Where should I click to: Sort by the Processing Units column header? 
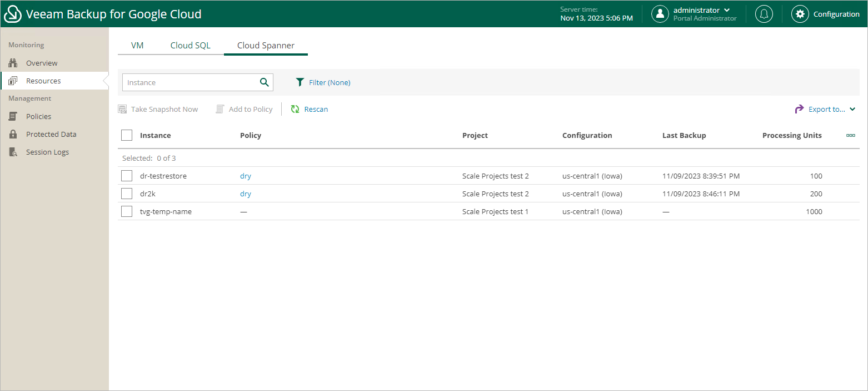click(792, 135)
